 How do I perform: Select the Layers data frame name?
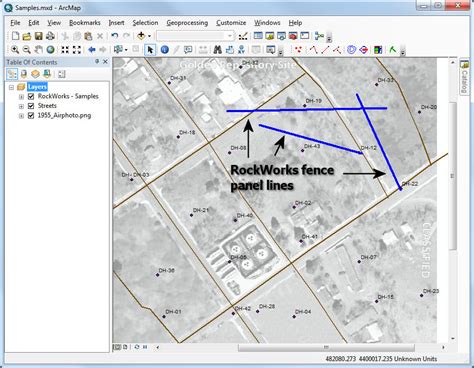click(x=37, y=87)
